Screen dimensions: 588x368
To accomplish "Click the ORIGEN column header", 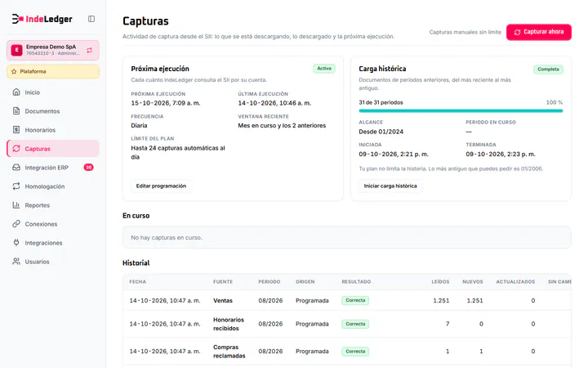I will point(305,281).
